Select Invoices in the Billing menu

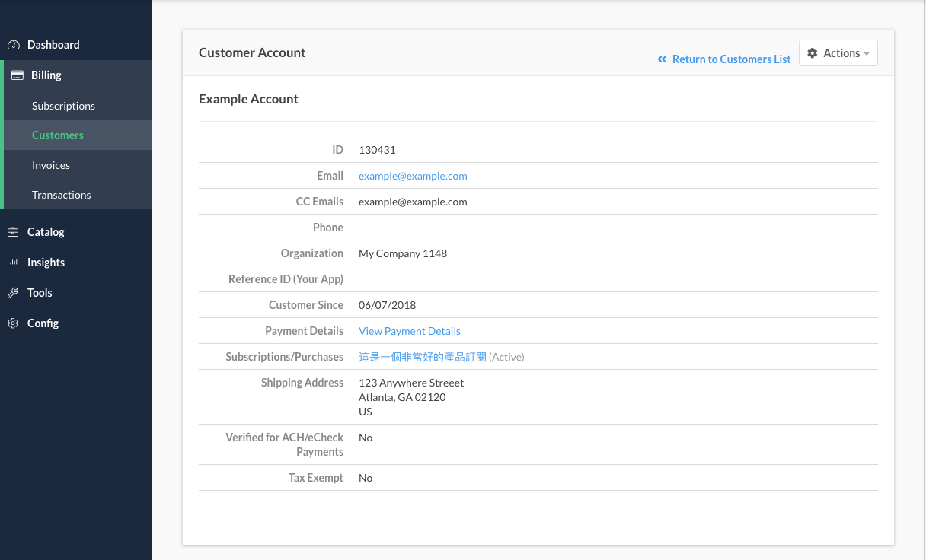coord(51,165)
